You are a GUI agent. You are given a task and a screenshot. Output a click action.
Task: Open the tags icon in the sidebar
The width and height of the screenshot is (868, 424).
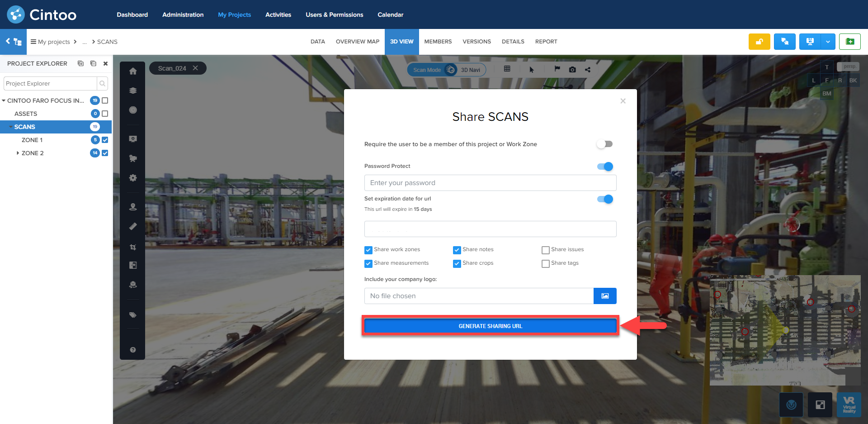pos(133,315)
